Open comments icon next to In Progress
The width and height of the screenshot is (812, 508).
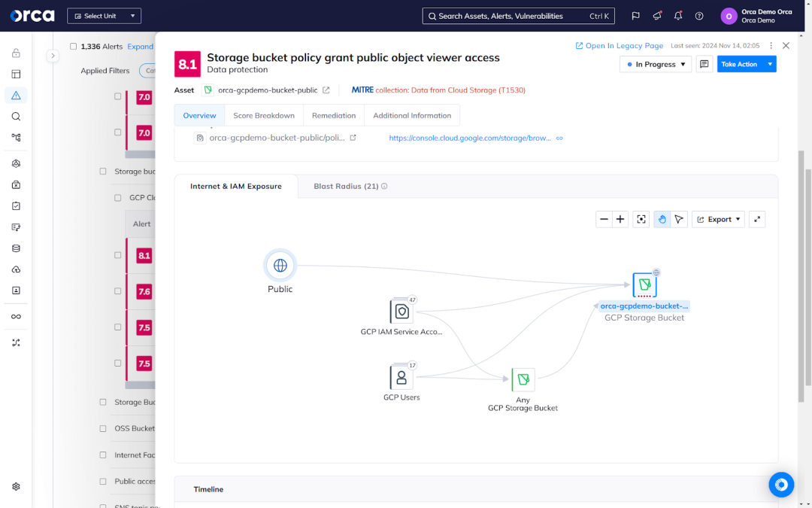point(704,64)
